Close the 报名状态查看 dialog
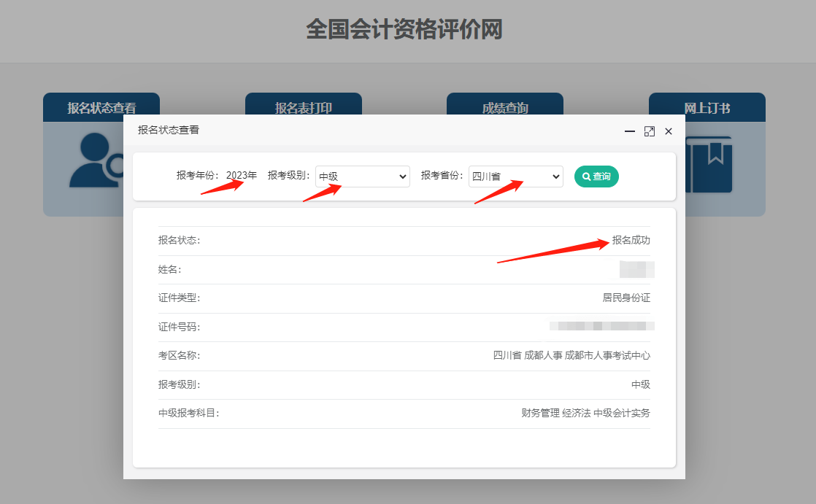Screen dimensions: 816x504 [669, 131]
